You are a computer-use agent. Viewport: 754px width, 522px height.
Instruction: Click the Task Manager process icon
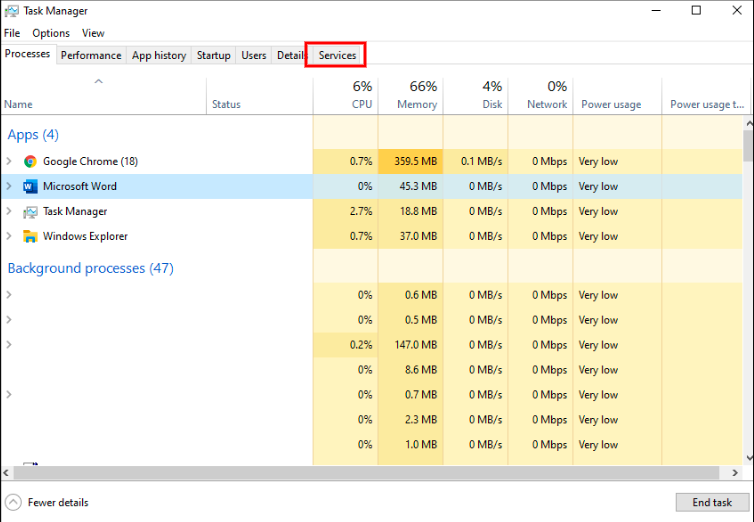click(x=30, y=211)
